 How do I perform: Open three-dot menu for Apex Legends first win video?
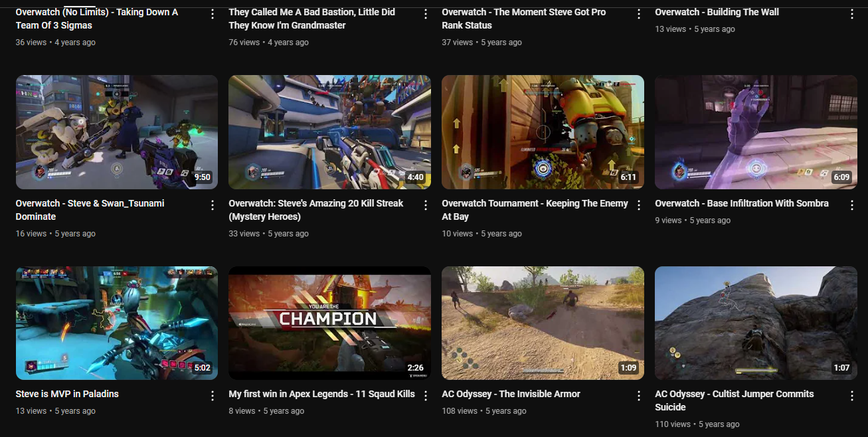pyautogui.click(x=426, y=396)
